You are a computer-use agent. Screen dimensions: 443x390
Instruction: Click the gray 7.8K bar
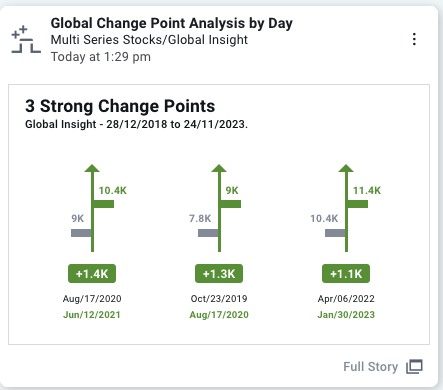point(208,233)
